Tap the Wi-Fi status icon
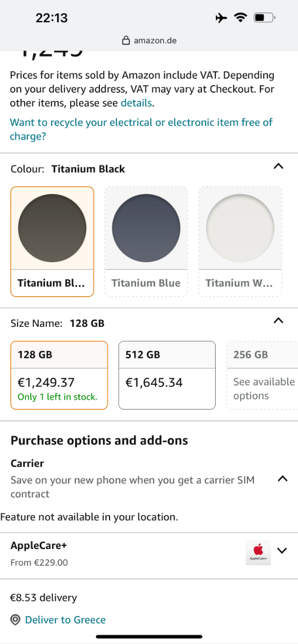This screenshot has height=644, width=298. [240, 18]
